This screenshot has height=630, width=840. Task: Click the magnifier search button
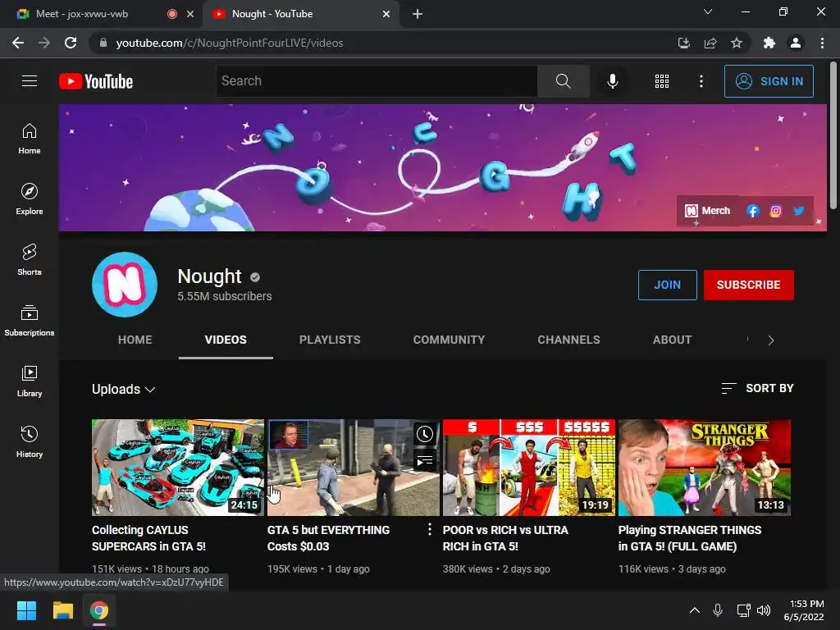[x=563, y=81]
